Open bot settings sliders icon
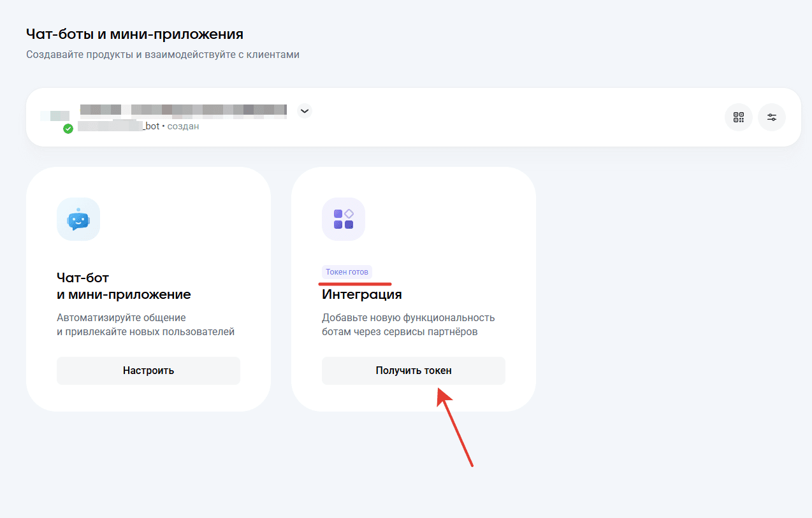Viewport: 812px width, 518px height. [x=772, y=117]
